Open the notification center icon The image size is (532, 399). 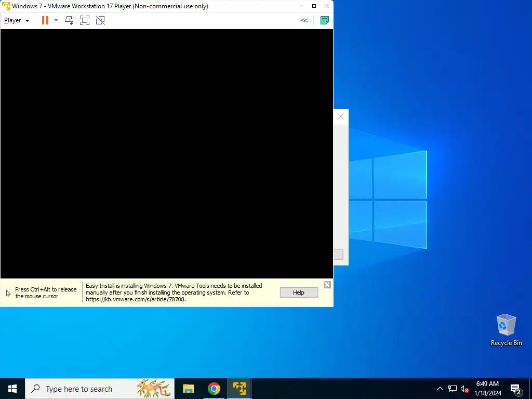(516, 389)
